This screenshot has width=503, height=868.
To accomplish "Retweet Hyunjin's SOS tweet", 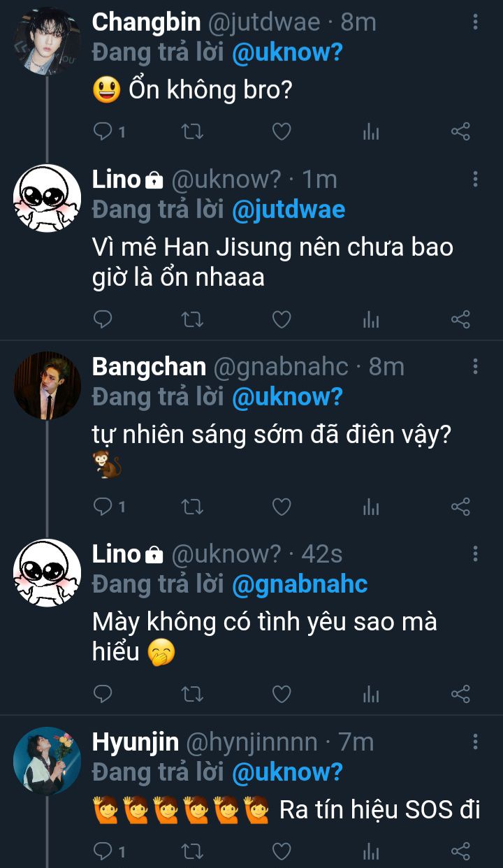I will 192,851.
